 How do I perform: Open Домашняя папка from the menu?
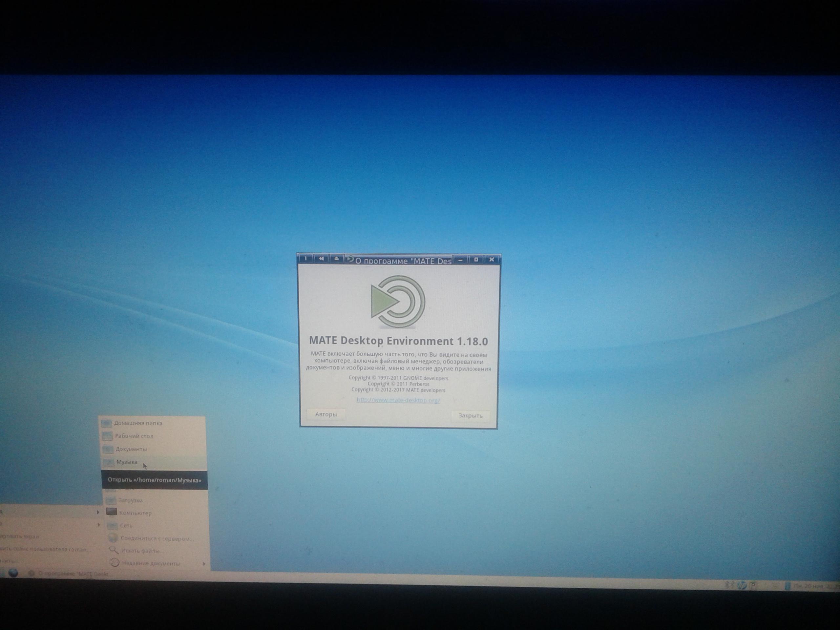pos(138,423)
